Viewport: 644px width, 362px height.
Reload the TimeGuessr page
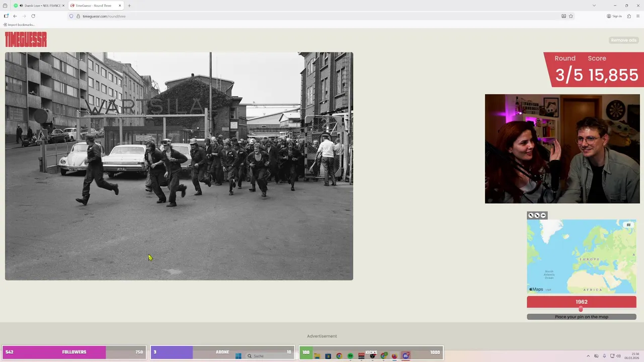[33, 16]
